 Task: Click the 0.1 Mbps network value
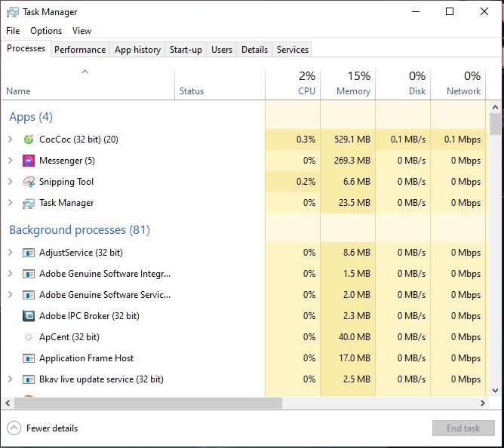click(x=463, y=140)
